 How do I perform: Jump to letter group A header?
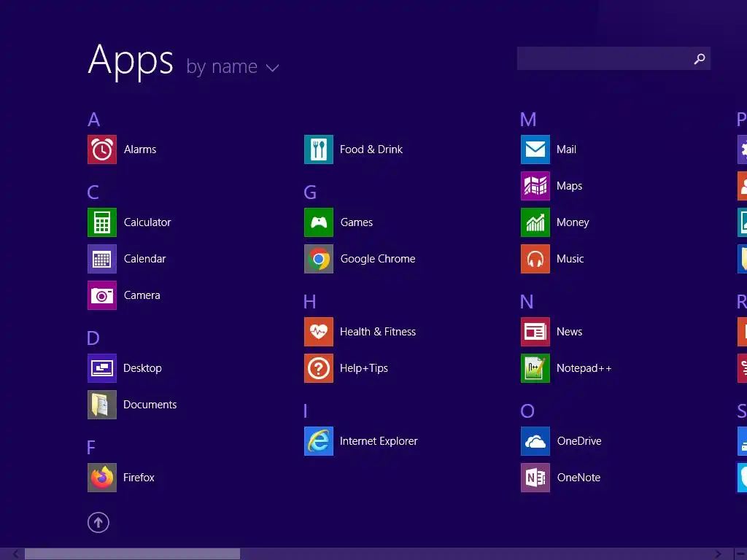(94, 120)
